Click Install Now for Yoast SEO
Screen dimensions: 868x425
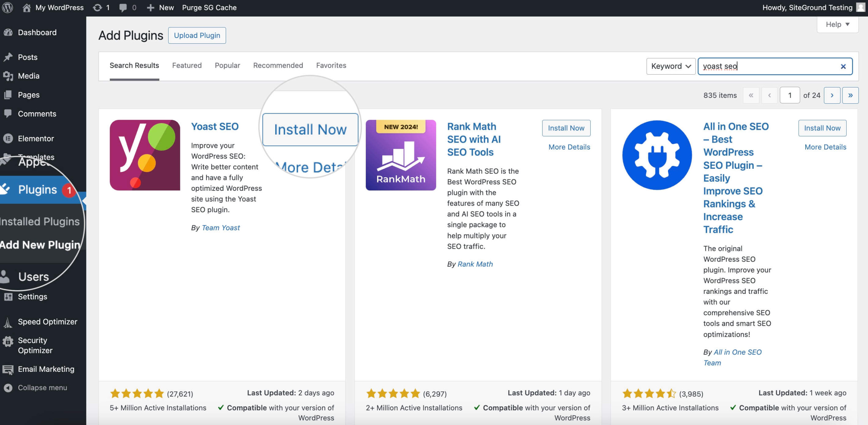coord(310,129)
